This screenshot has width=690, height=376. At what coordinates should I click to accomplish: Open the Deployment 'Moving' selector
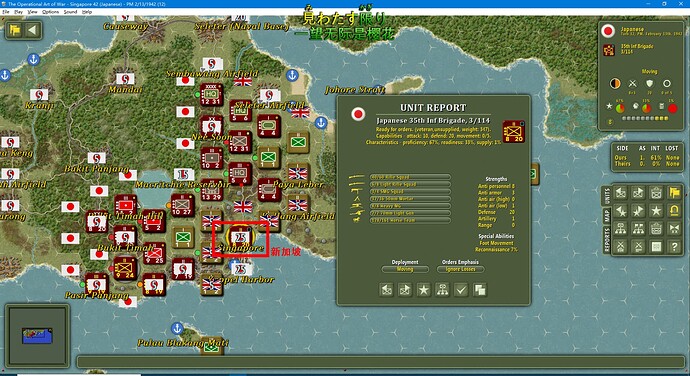pyautogui.click(x=405, y=269)
